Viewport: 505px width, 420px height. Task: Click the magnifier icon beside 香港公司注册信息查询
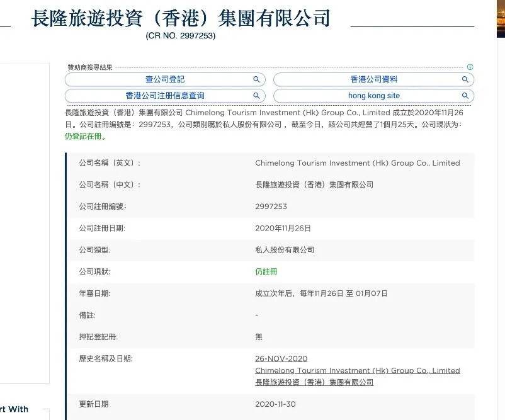point(256,96)
